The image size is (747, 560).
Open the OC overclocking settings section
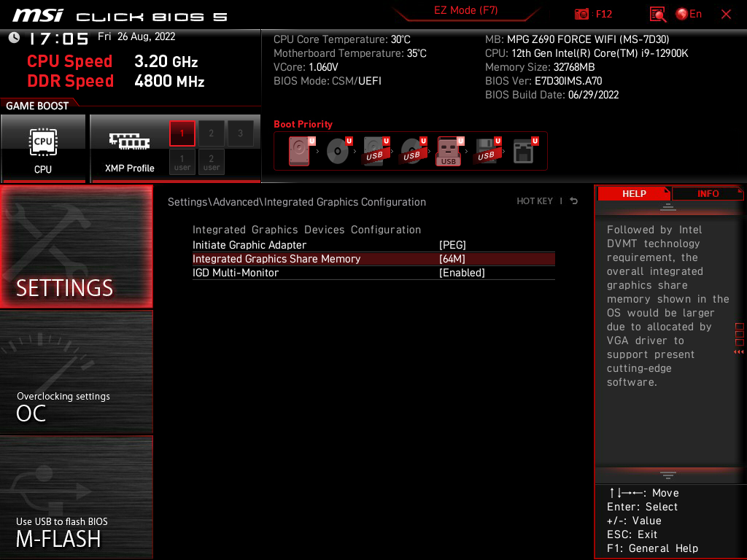click(x=76, y=373)
